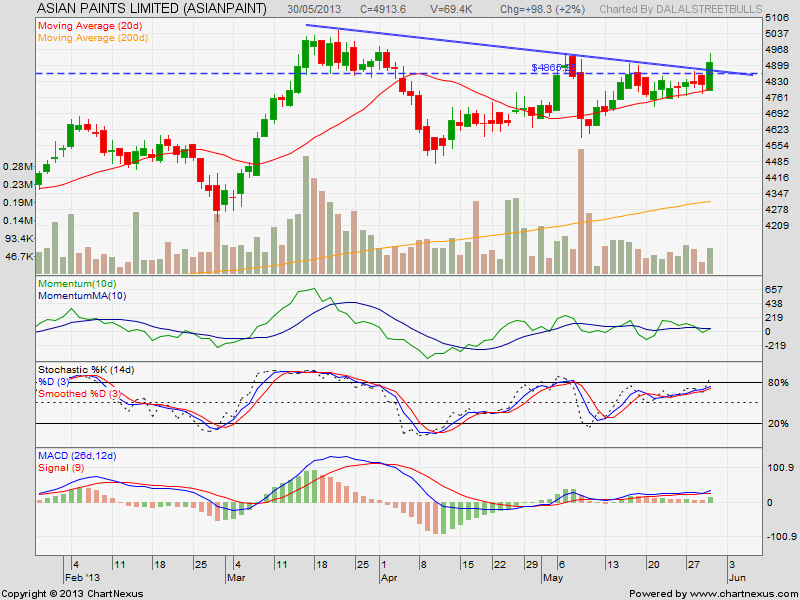This screenshot has width=800, height=600.
Task: Click the 4968 price axis label
Action: tap(778, 49)
